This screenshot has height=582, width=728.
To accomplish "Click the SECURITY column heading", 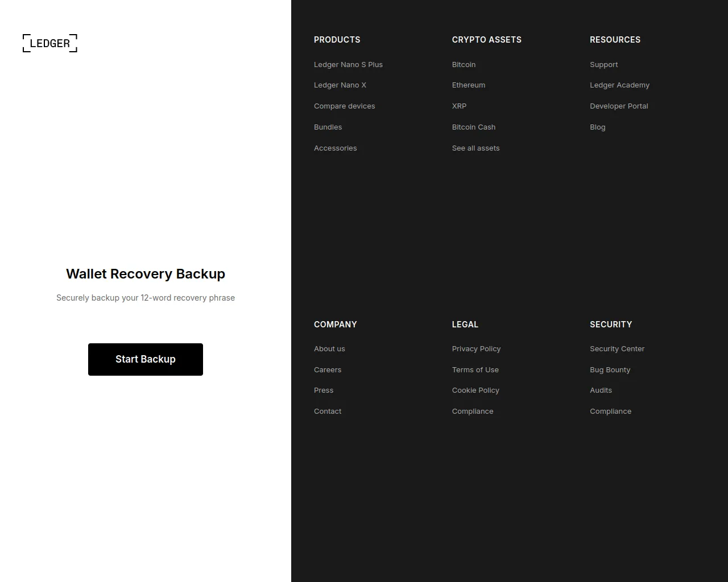I will [611, 325].
